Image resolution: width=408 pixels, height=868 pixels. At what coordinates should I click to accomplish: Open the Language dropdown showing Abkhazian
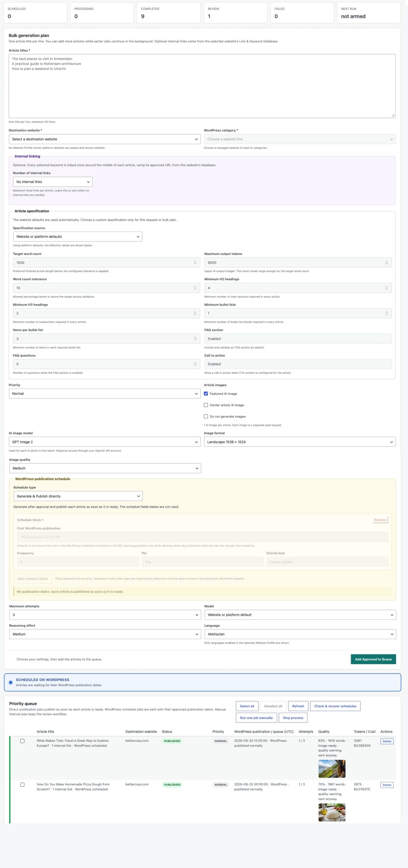pyautogui.click(x=300, y=634)
